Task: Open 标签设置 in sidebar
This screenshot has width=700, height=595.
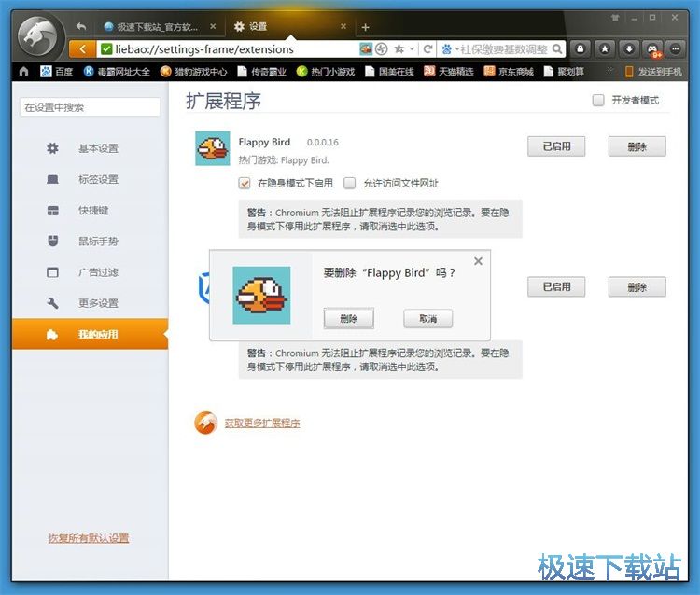Action: 90,179
